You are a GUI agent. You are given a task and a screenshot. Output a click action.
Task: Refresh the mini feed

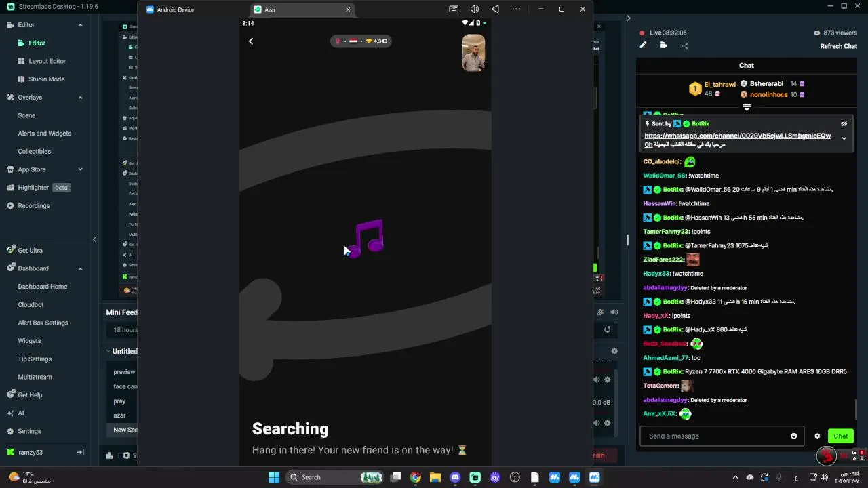[x=607, y=329]
